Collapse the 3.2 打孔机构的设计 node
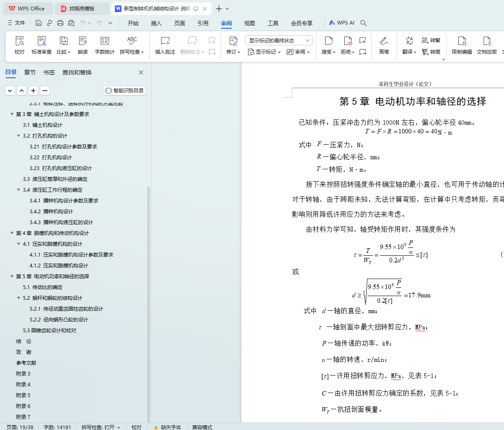This screenshot has height=430, width=504. (19, 136)
